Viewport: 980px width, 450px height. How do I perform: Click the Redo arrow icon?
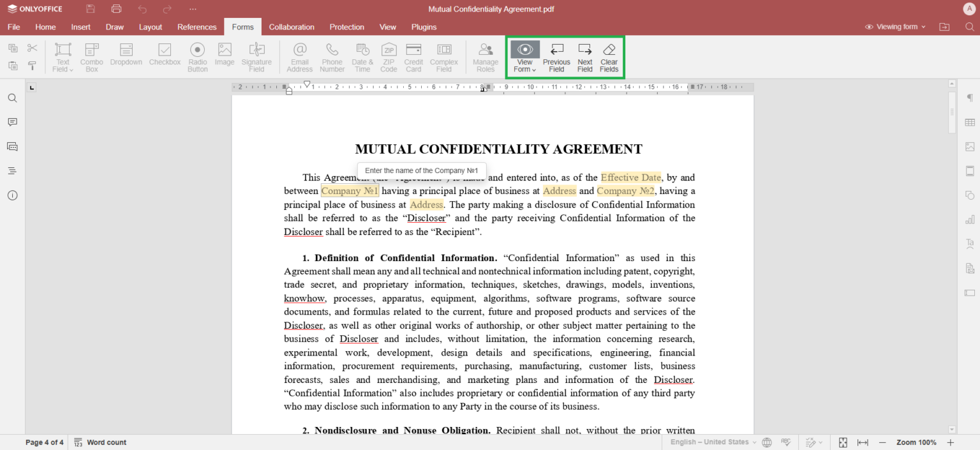pyautogui.click(x=167, y=9)
